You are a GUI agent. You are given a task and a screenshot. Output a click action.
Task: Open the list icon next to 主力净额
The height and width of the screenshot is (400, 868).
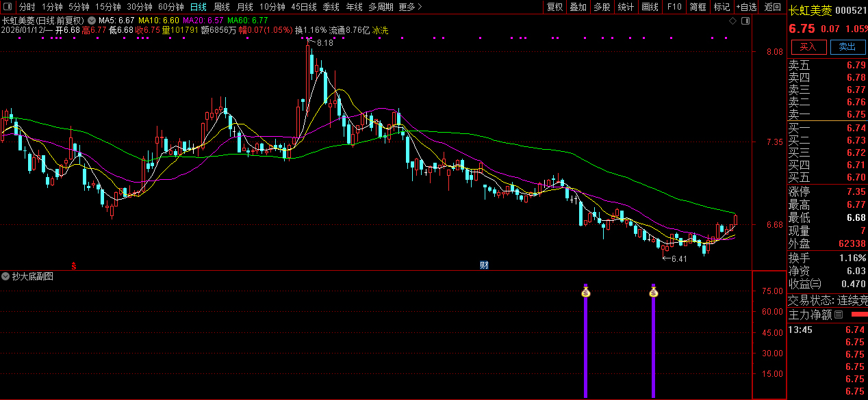click(x=839, y=315)
